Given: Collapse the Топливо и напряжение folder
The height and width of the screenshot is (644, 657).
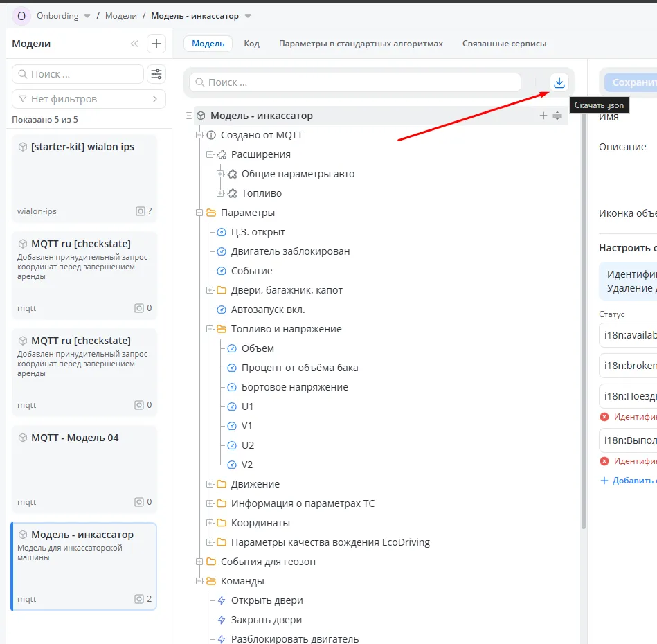Looking at the screenshot, I should pos(210,329).
